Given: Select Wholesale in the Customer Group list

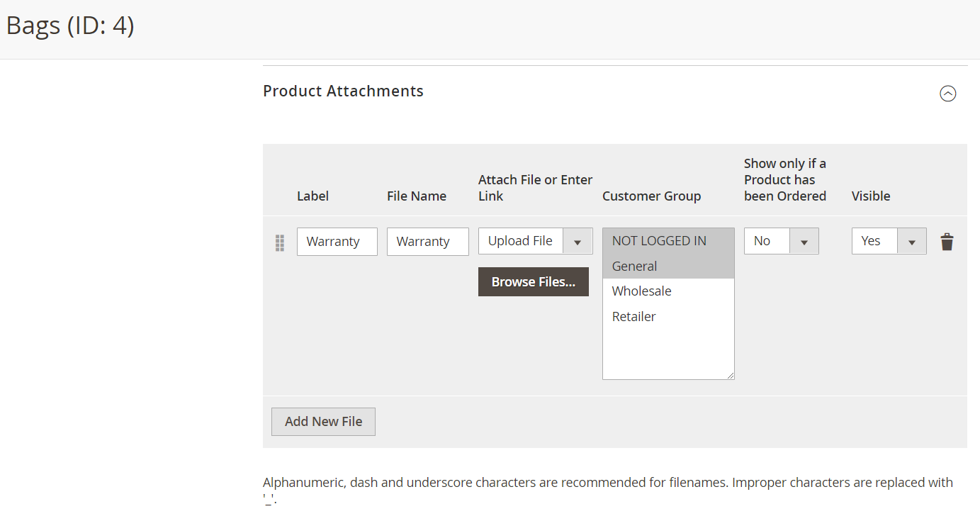Looking at the screenshot, I should click(641, 291).
